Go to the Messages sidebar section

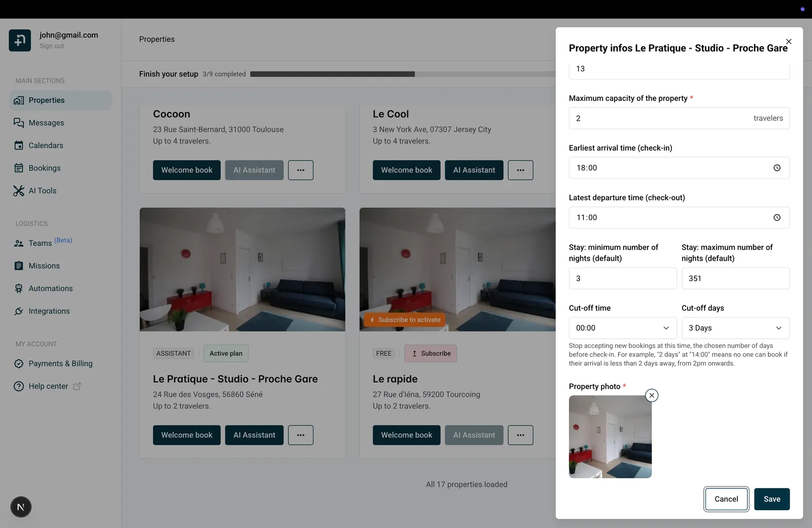click(60, 123)
